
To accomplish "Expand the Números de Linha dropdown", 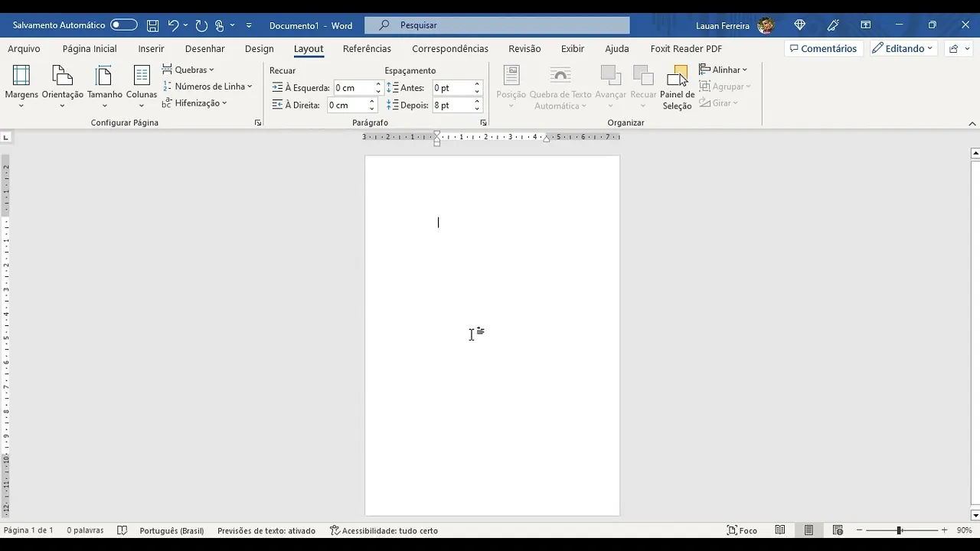I will tap(207, 86).
